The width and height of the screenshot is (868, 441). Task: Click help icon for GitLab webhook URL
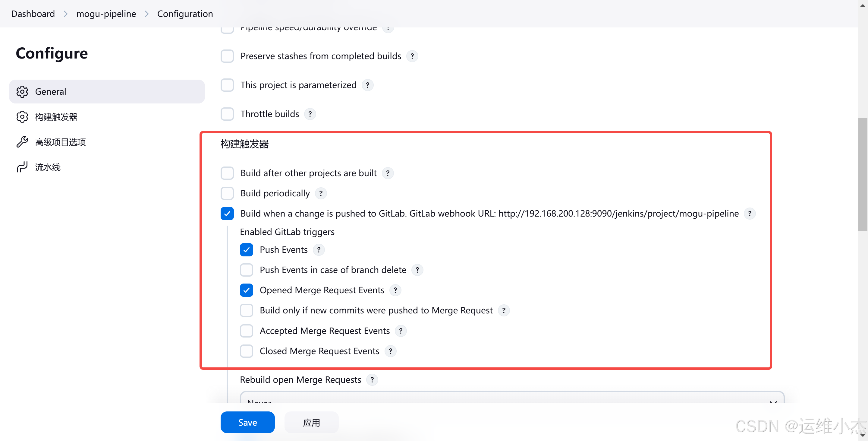750,214
